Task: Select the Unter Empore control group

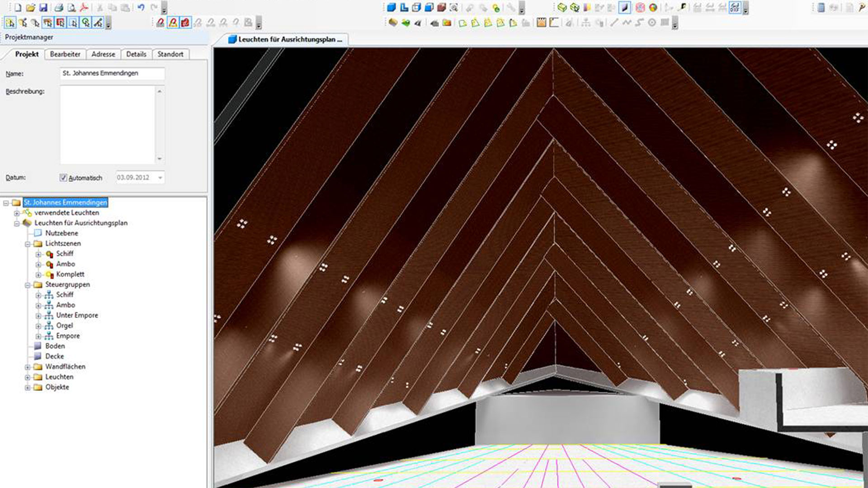Action: tap(77, 315)
